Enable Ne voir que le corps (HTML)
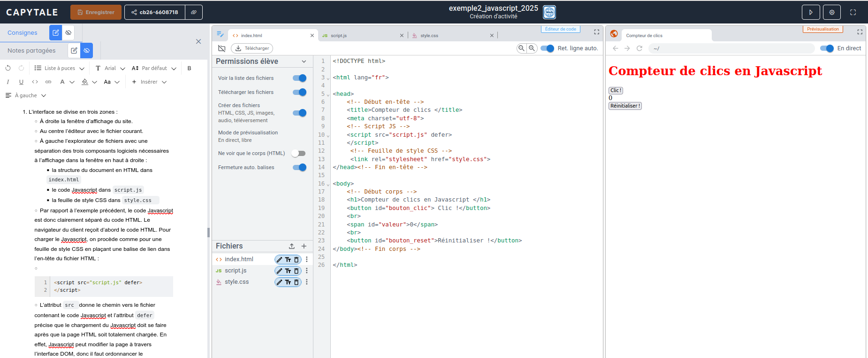This screenshot has width=868, height=358. point(298,153)
